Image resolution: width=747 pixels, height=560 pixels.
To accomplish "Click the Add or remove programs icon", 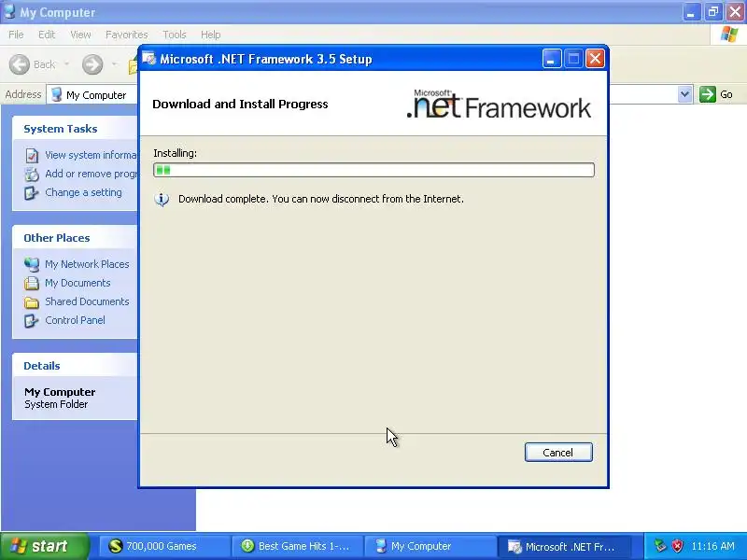I will point(32,175).
